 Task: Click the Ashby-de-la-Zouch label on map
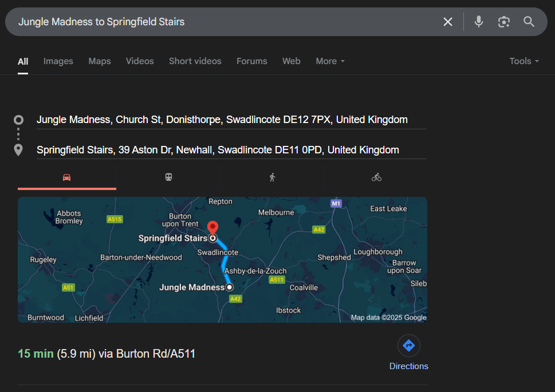pyautogui.click(x=255, y=271)
